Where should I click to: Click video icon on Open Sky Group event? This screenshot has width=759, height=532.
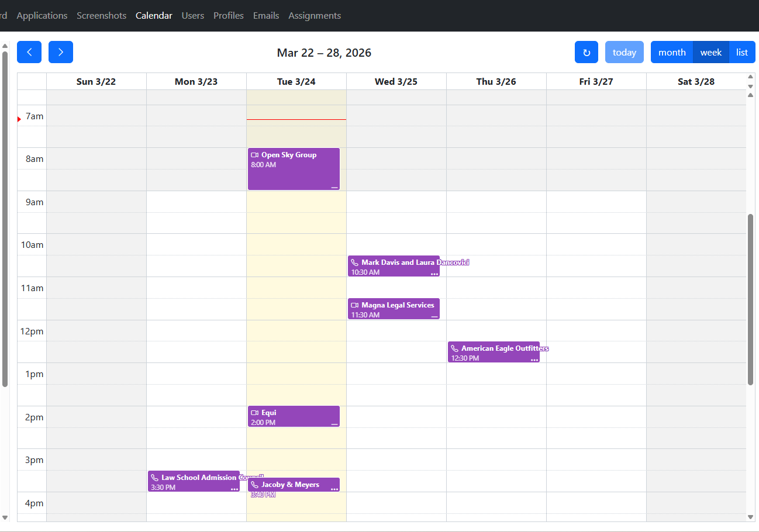coord(254,155)
